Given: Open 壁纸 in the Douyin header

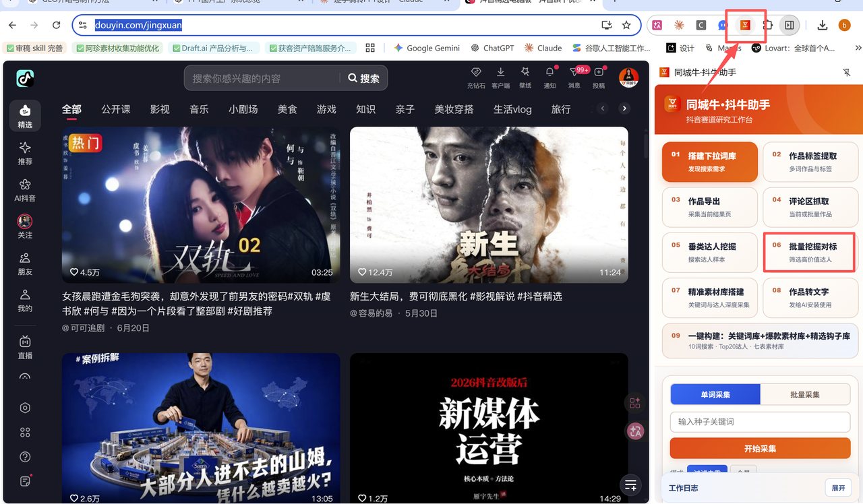Looking at the screenshot, I should 525,78.
